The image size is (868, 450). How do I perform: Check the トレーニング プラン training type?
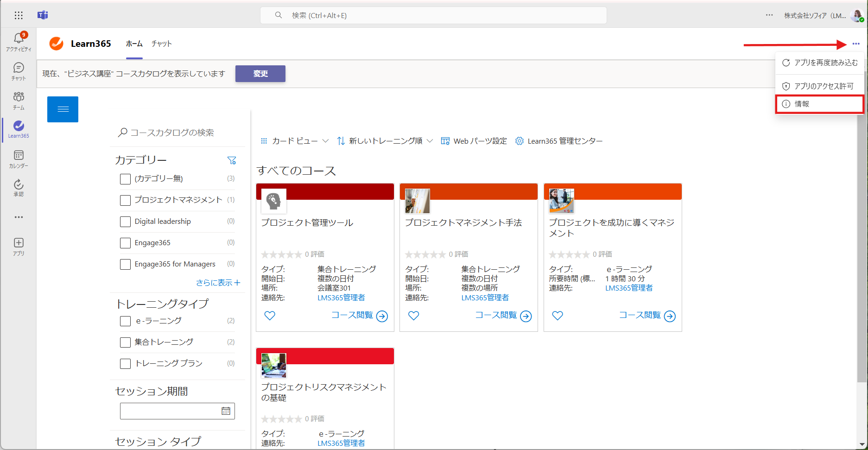[x=125, y=364]
